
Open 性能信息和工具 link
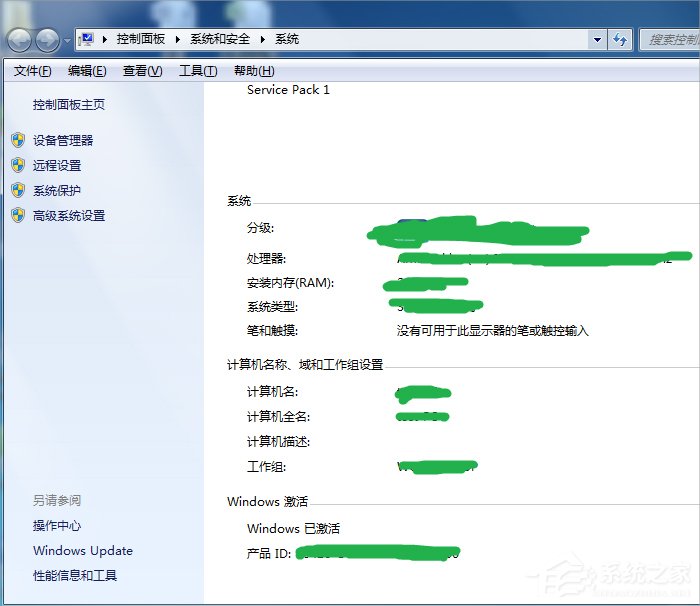click(75, 576)
